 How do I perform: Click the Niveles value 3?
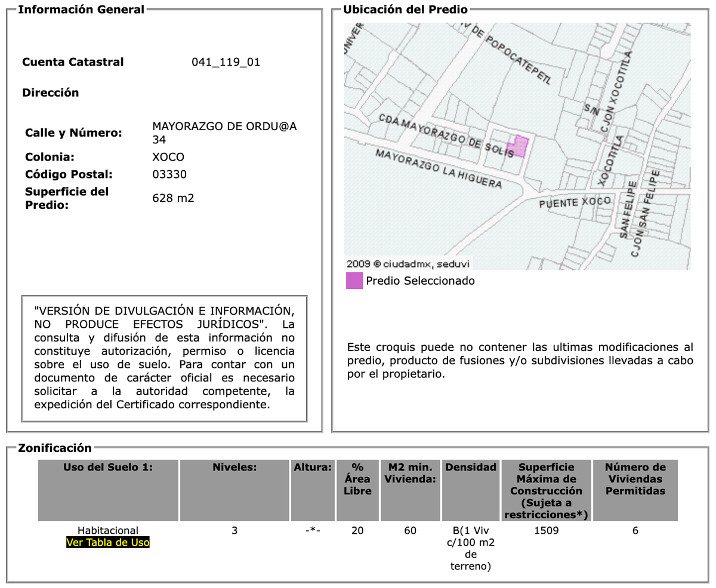(x=234, y=530)
